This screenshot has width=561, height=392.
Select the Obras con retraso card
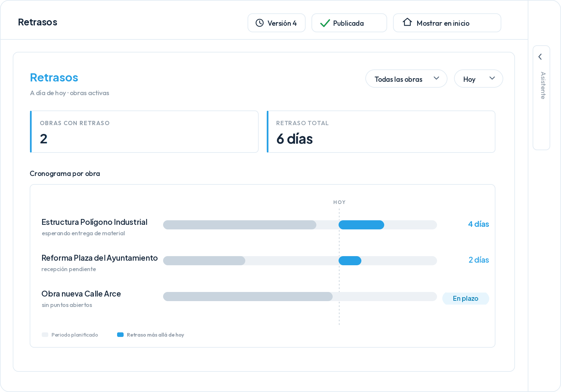[144, 132]
